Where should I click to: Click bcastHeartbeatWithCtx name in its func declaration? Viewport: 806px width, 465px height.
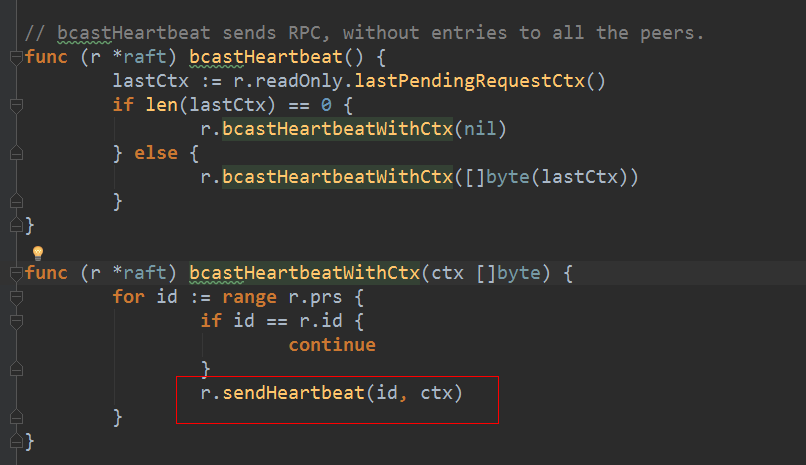(304, 273)
